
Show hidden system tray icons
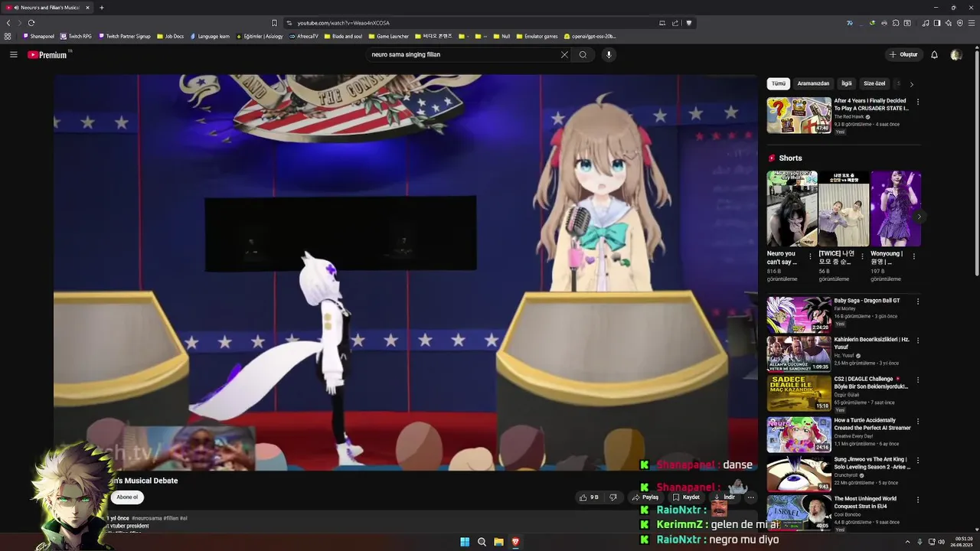pos(908,542)
